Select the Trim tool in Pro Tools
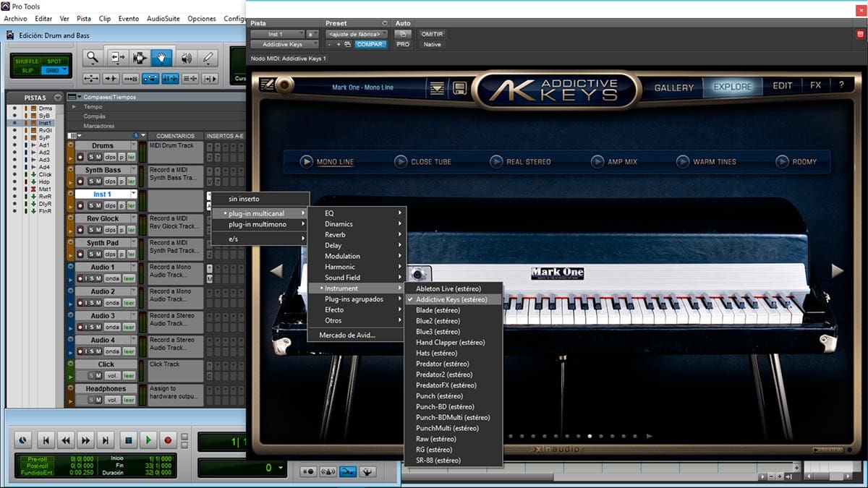The width and height of the screenshot is (868, 488). point(117,57)
